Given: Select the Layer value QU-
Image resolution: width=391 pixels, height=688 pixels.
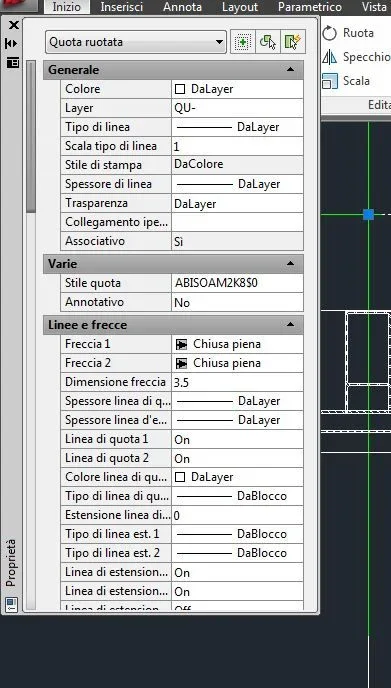Looking at the screenshot, I should click(237, 108).
